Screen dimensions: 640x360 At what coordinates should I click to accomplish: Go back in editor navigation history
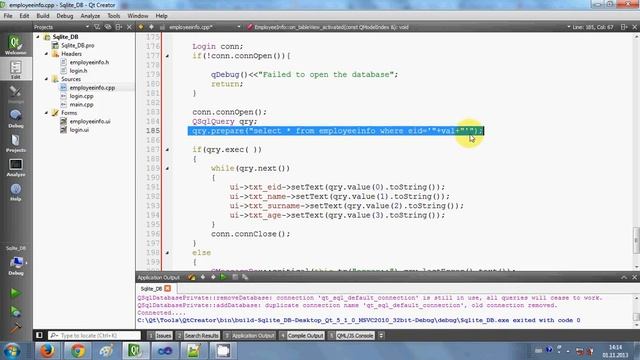141,27
